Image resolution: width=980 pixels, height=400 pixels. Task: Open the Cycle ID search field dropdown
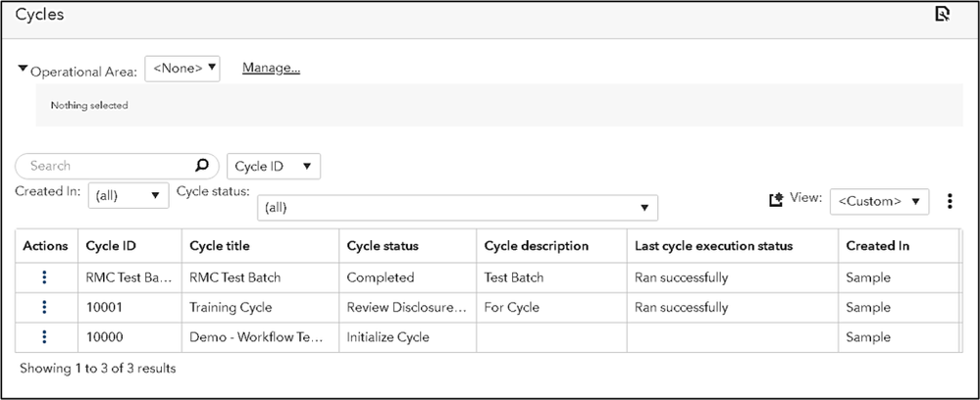pos(274,166)
